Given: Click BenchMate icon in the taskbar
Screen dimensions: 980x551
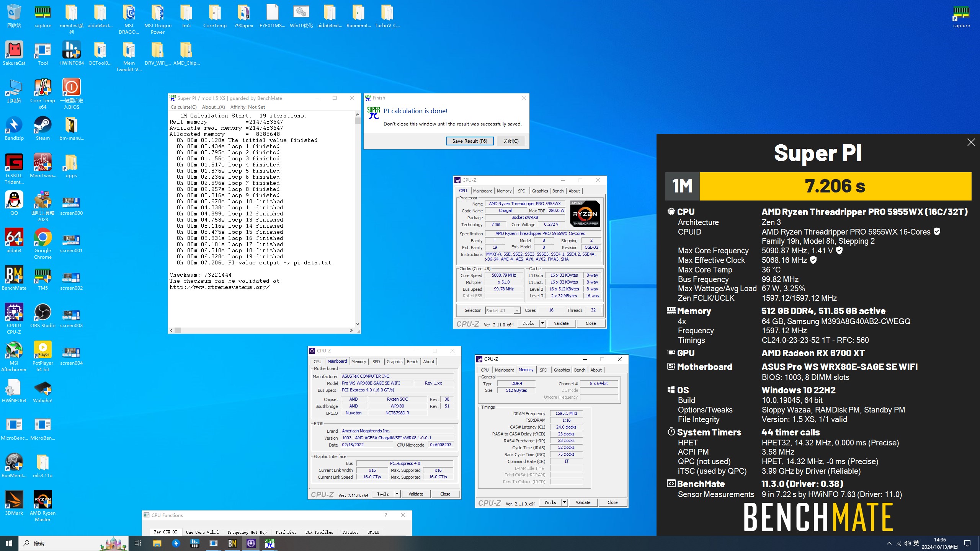Looking at the screenshot, I should click(232, 543).
